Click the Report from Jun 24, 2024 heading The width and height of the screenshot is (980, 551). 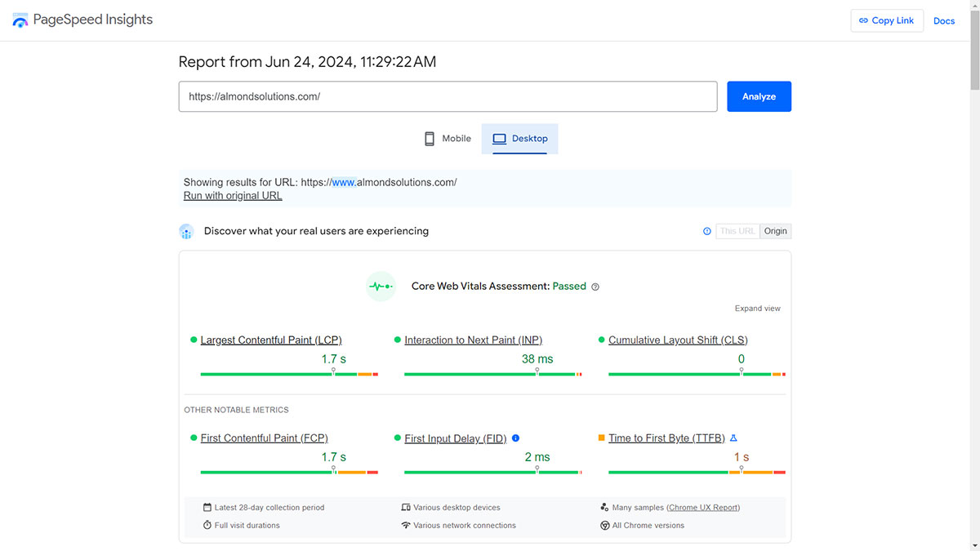307,62
